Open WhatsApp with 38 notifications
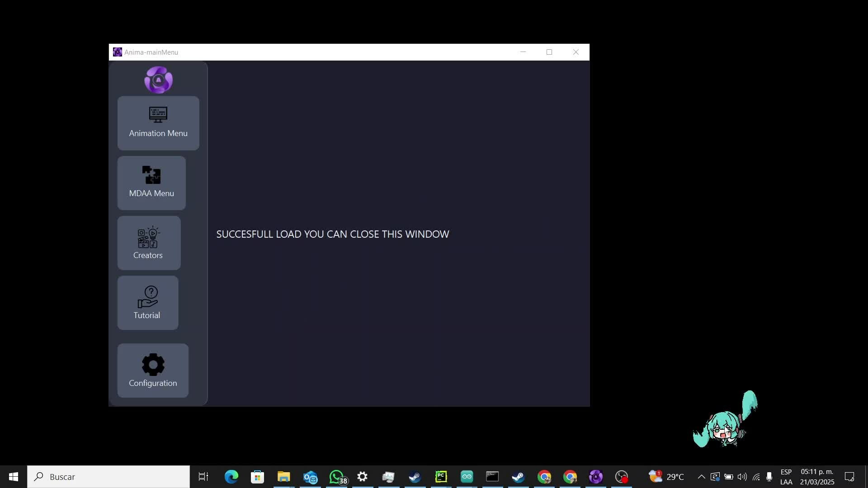The width and height of the screenshot is (868, 488). coord(337,477)
